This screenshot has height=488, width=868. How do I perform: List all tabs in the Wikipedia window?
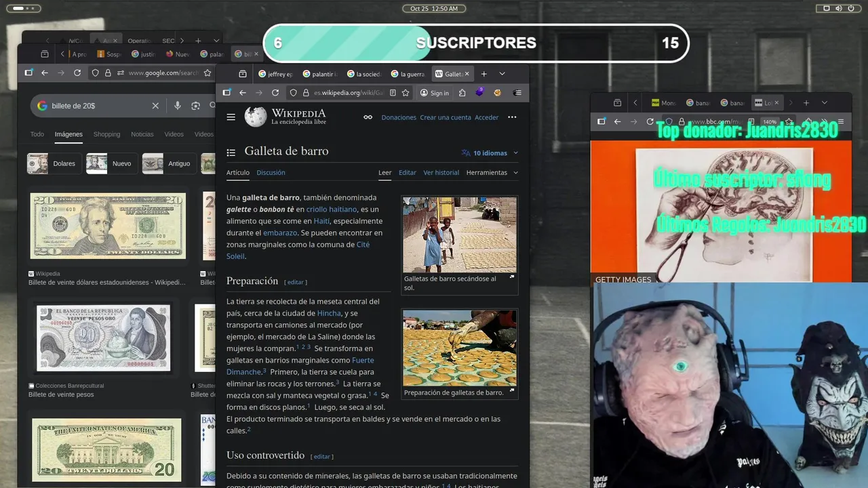[x=502, y=74]
